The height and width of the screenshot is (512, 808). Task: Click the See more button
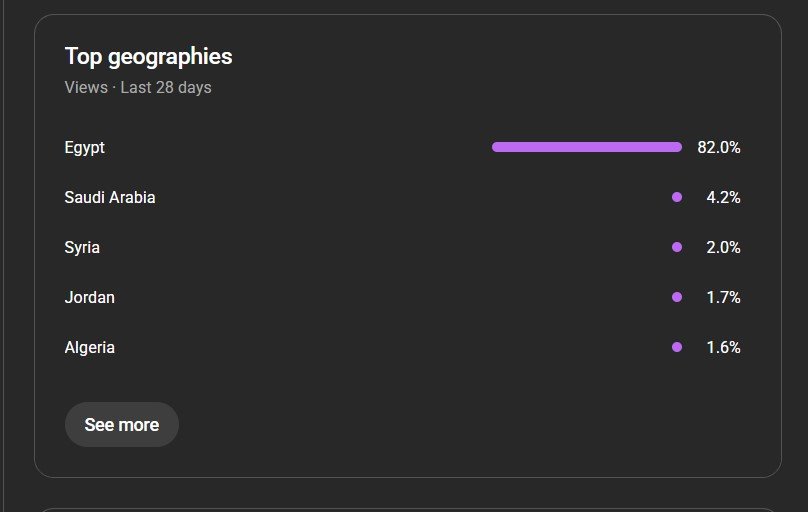[122, 425]
